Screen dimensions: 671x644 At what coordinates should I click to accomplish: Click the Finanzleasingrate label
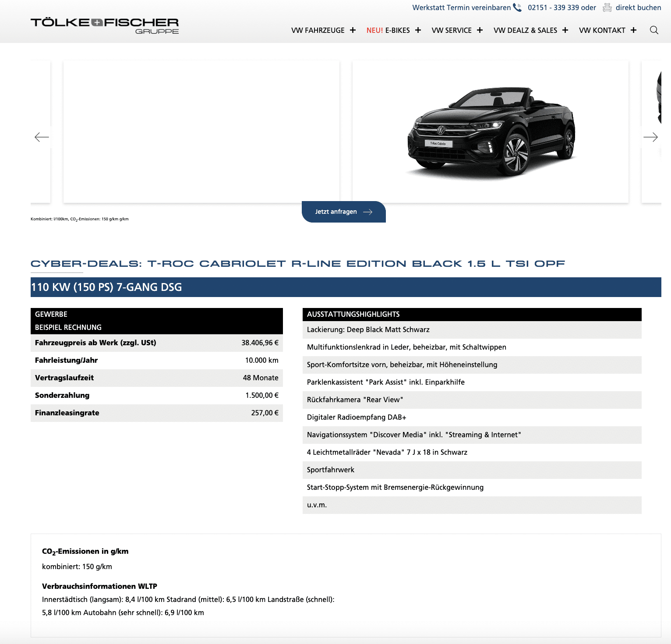pyautogui.click(x=67, y=413)
